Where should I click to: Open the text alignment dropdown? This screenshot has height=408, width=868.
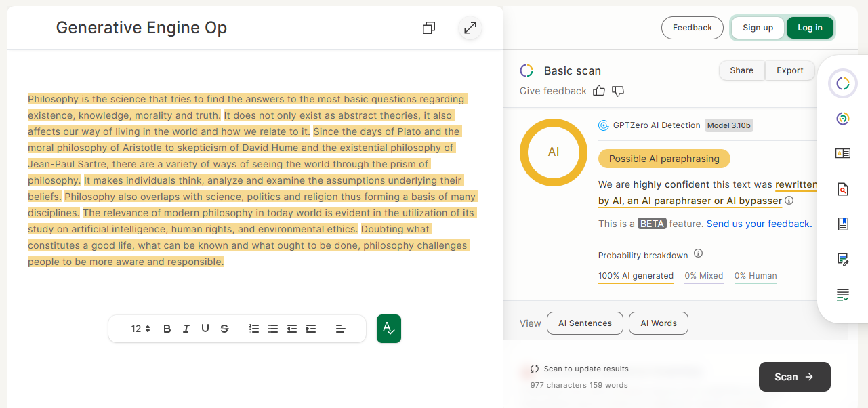341,329
